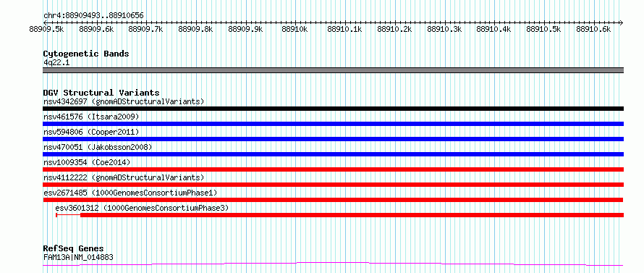Click the 88909.8k ruler tick label
This screenshot has height=273, width=644.
click(x=195, y=29)
